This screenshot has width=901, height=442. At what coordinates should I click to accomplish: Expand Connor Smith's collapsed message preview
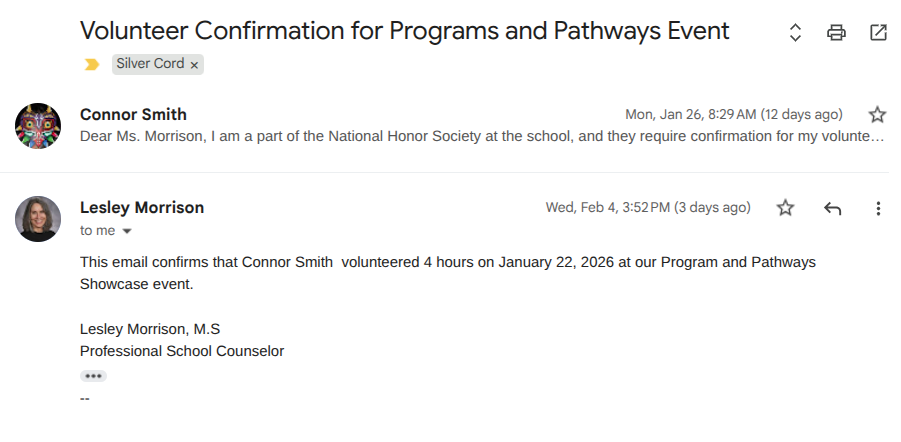pyautogui.click(x=480, y=136)
